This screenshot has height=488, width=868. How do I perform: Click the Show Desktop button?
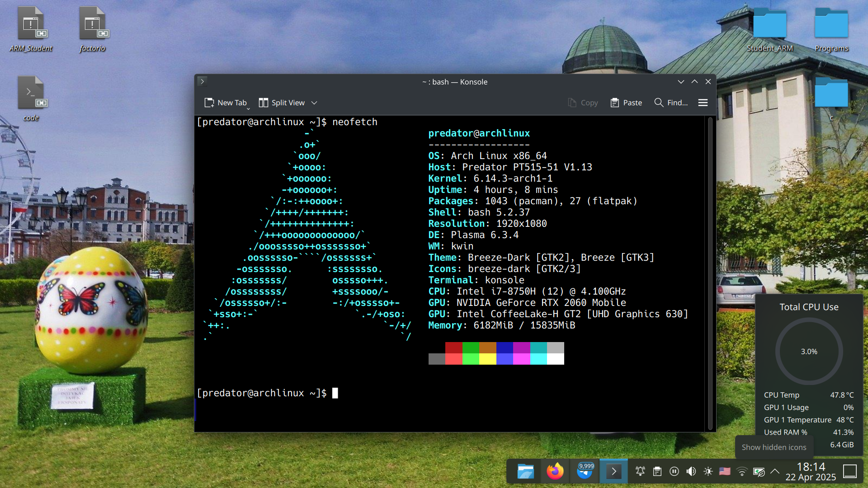coord(850,471)
